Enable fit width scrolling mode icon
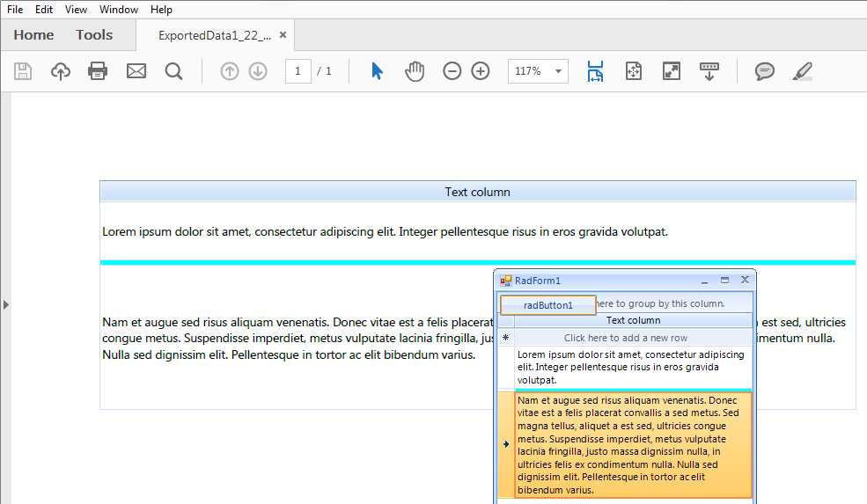Image resolution: width=867 pixels, height=504 pixels. (596, 71)
